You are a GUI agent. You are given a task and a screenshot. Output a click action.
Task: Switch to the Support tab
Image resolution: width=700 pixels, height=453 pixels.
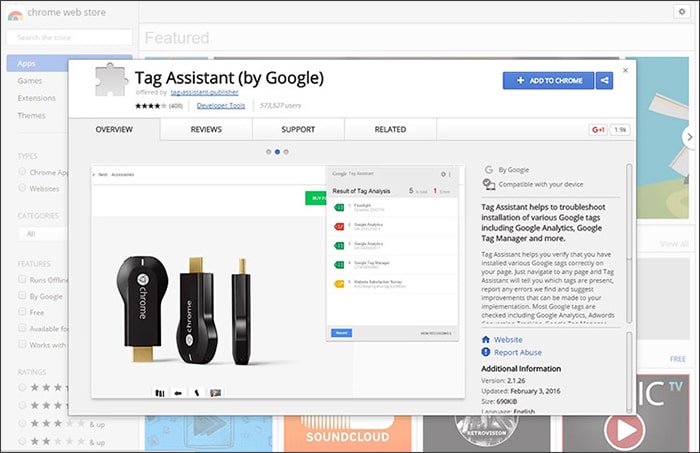pos(298,129)
